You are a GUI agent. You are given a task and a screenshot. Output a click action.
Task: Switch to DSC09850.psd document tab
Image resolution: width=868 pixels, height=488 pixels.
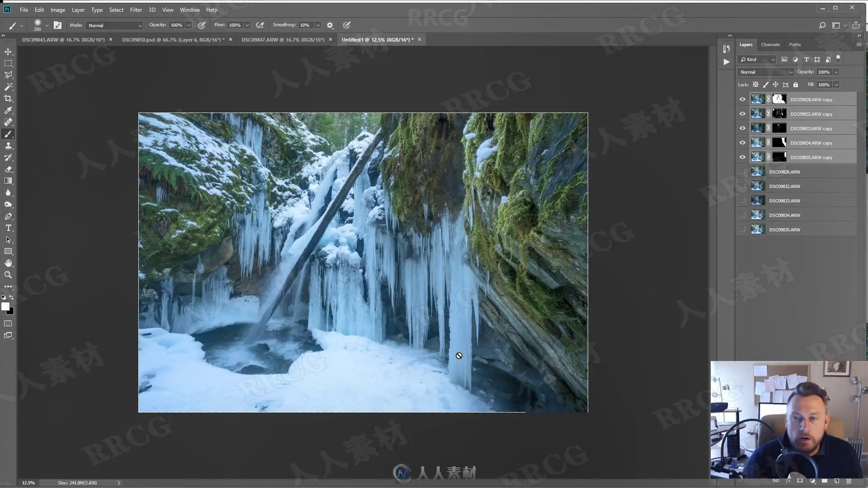[173, 40]
